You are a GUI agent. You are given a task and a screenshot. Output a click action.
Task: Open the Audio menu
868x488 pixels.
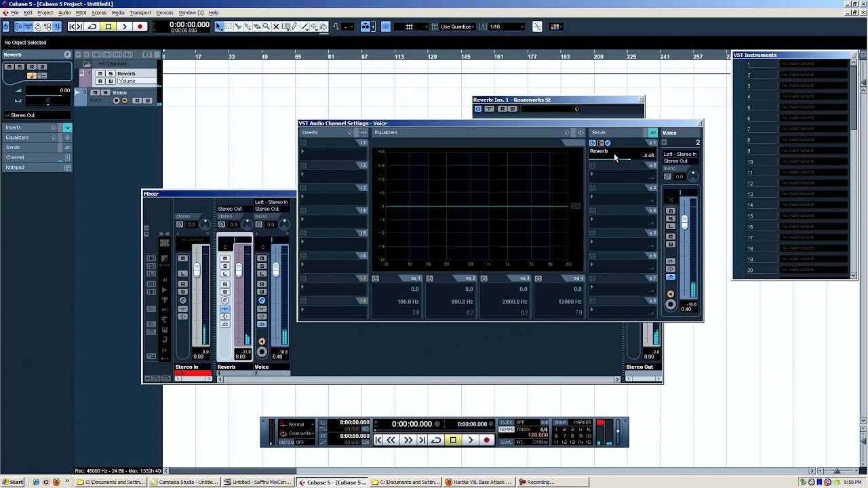pos(64,13)
